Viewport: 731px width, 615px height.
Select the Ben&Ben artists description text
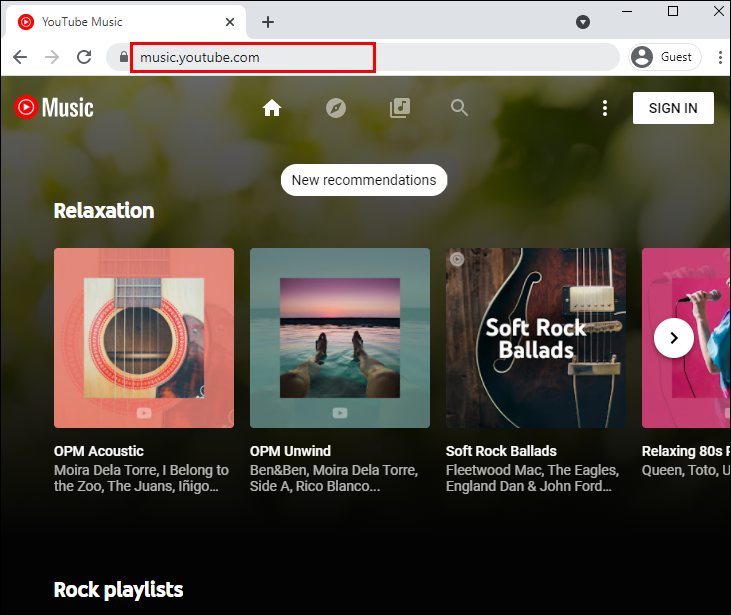[334, 478]
